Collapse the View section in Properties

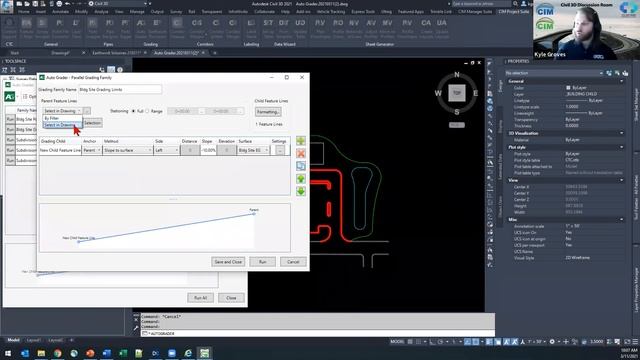622,180
